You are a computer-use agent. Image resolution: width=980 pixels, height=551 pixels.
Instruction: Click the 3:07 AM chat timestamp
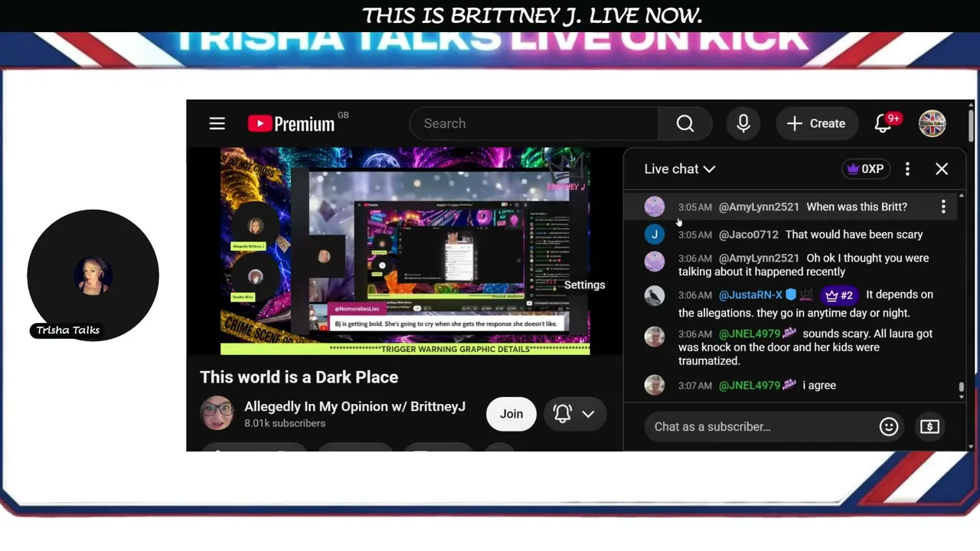click(695, 386)
